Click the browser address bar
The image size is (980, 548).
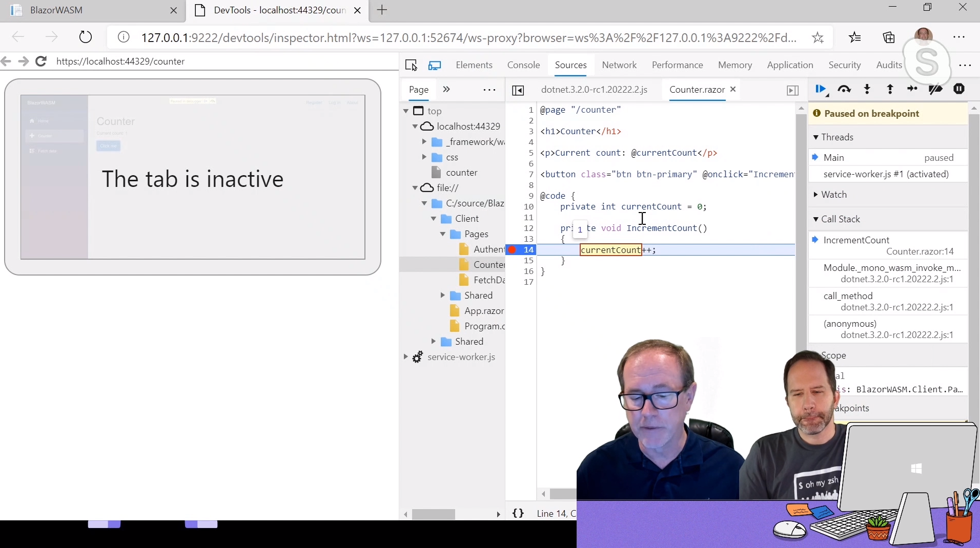pyautogui.click(x=468, y=37)
